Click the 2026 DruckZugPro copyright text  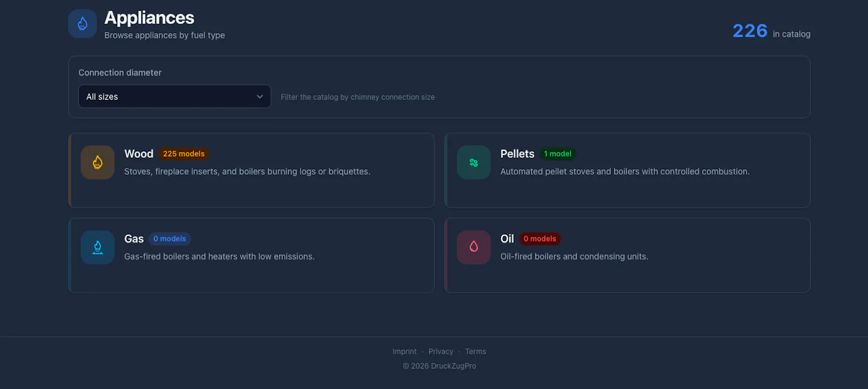click(x=439, y=366)
